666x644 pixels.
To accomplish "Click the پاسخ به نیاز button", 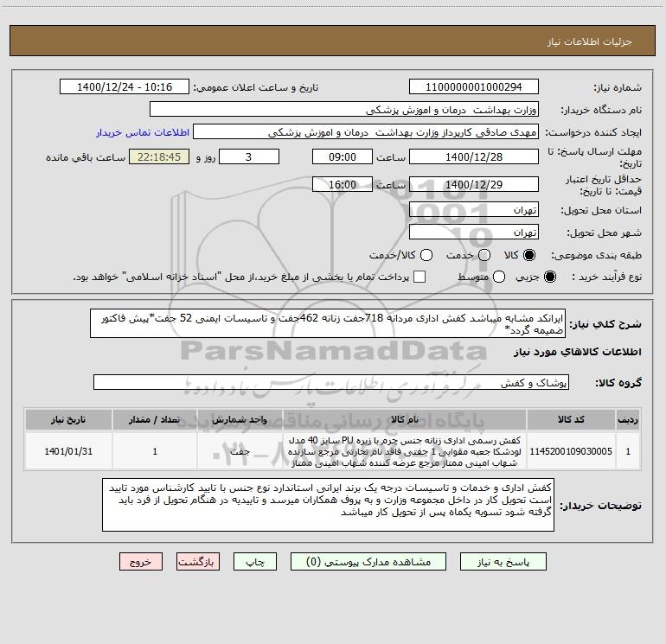I will pos(503,562).
